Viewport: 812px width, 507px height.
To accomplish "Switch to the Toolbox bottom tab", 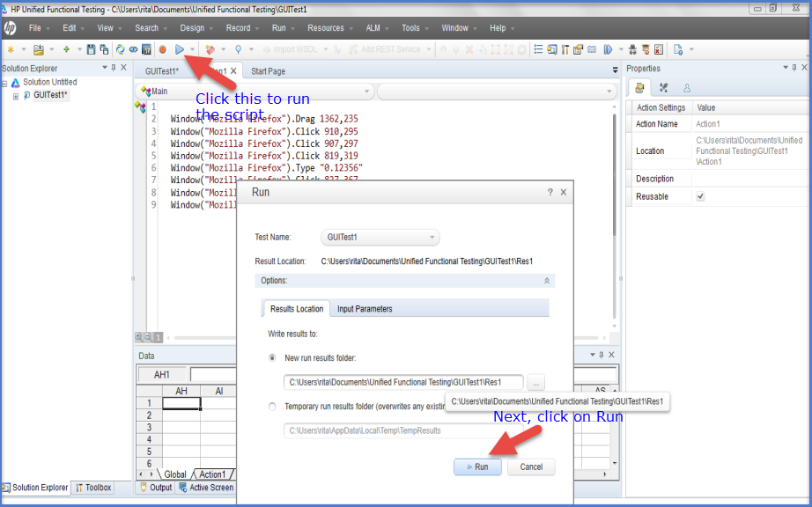I will 93,488.
